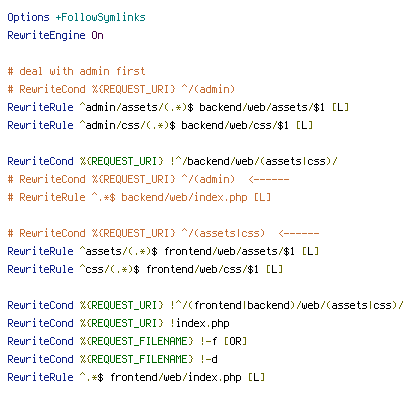Click the [L] flag after backend/web/assets/$1
412x394 pixels.
pyautogui.click(x=340, y=107)
